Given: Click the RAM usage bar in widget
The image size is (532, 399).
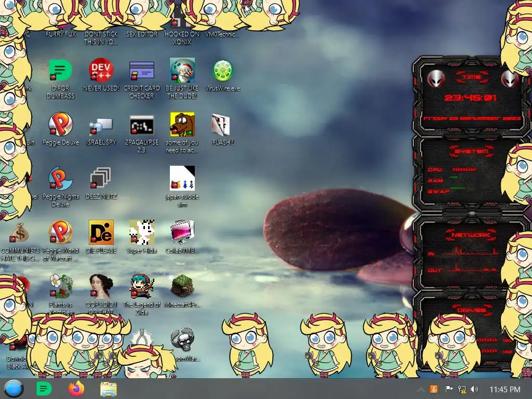Looking at the screenshot, I should (454, 177).
